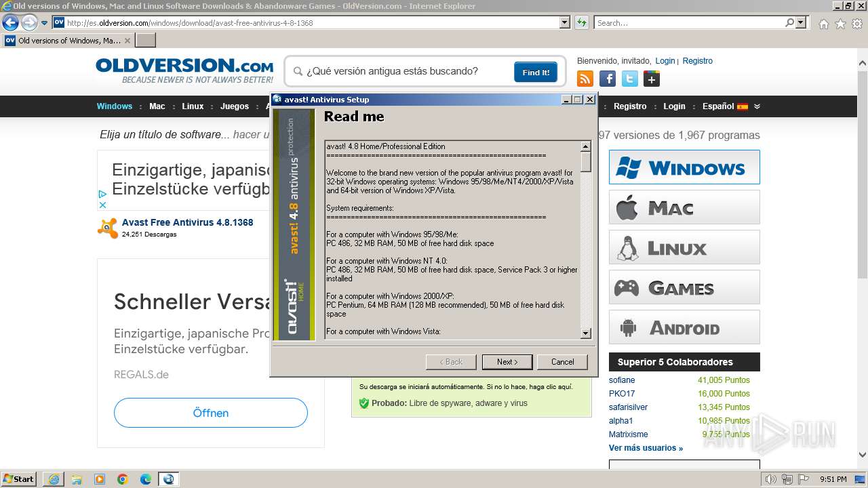Click the Mac category banner
This screenshot has width=868, height=488.
tap(684, 207)
